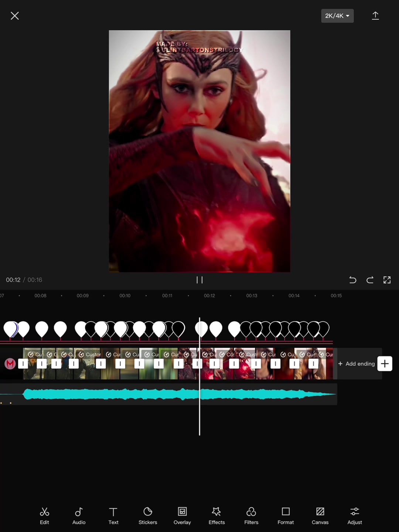
Task: Open the Format aspect tool
Action: 286,516
